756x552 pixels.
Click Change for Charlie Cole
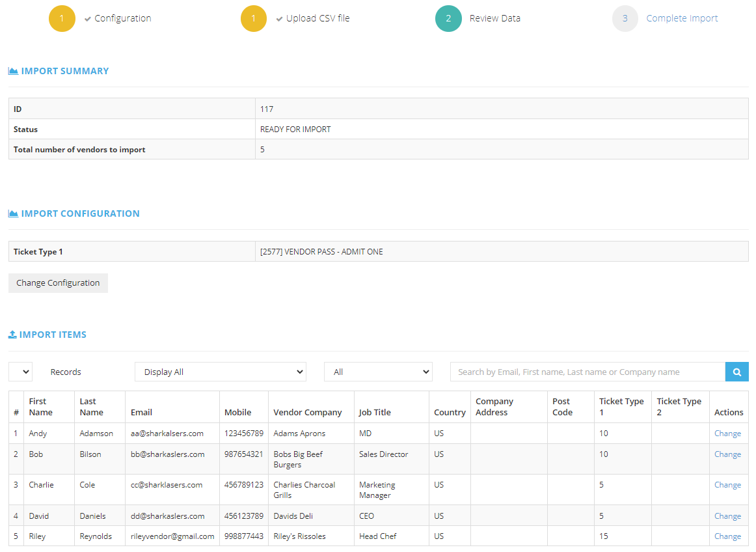pos(727,485)
